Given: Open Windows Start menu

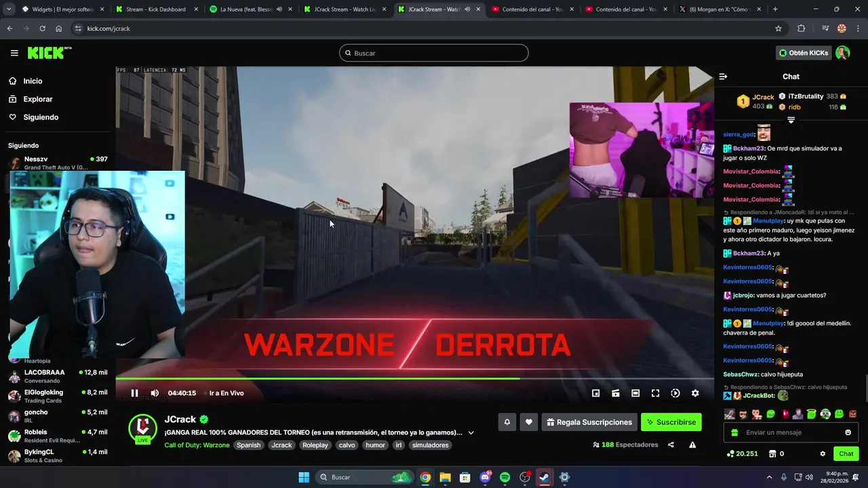Looking at the screenshot, I should pos(304,477).
